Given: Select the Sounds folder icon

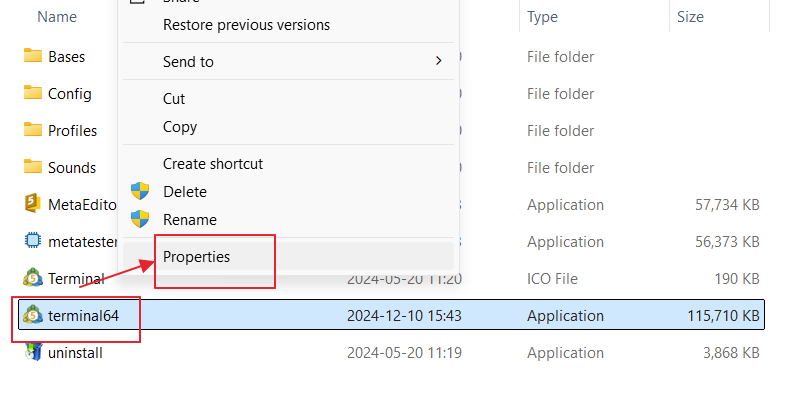Looking at the screenshot, I should pyautogui.click(x=33, y=166).
